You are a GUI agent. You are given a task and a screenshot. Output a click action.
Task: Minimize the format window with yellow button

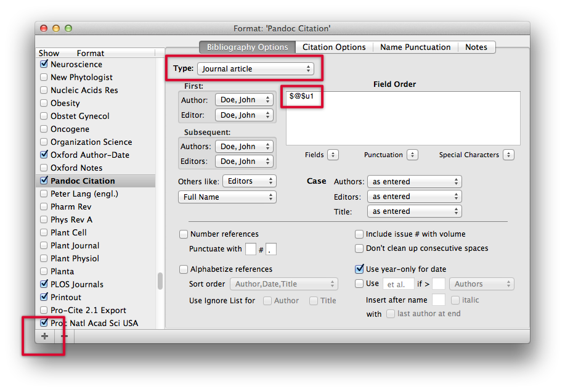[56, 28]
